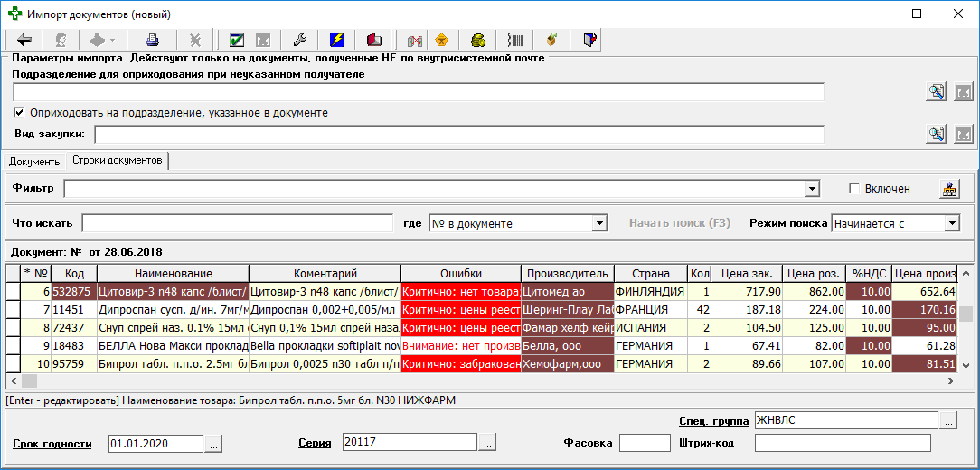The width and height of the screenshot is (980, 470).
Task: Expand the Фильтр dropdown list
Action: point(812,189)
